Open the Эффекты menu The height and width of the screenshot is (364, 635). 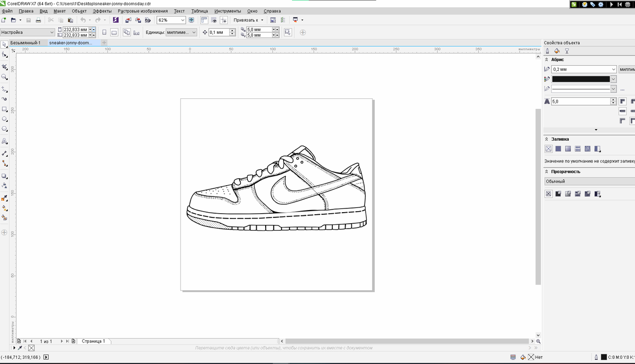tap(102, 11)
